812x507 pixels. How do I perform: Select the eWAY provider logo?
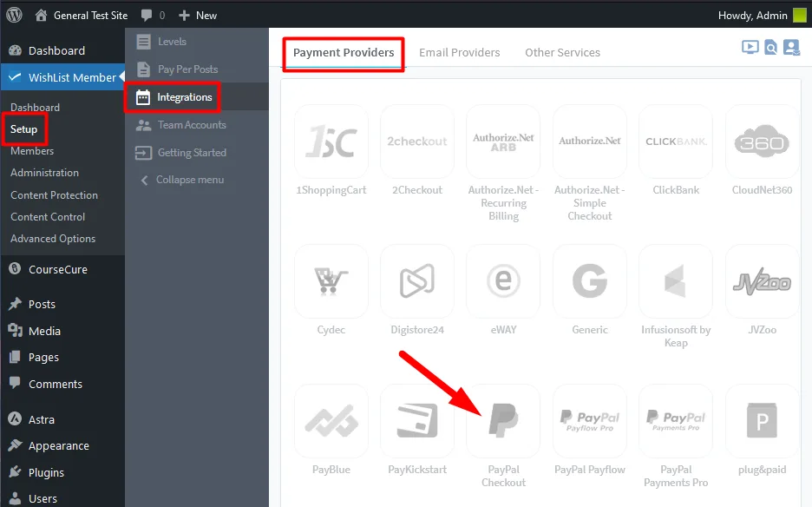click(503, 281)
